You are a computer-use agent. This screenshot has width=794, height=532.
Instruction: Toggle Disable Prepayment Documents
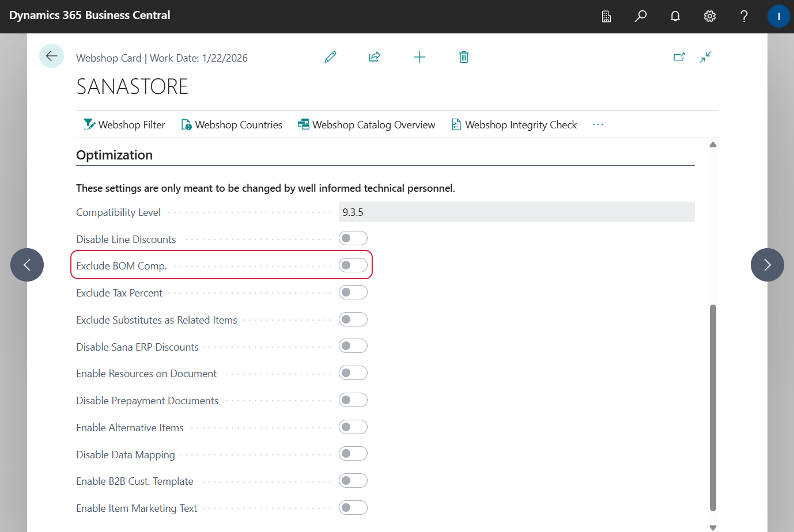(353, 400)
